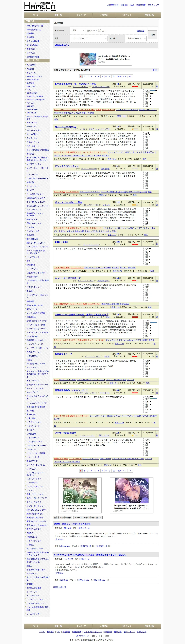This screenshot has height=644, width=185.
Task: Open novel ゼンレスフロントライン
Action: (x=67, y=166)
